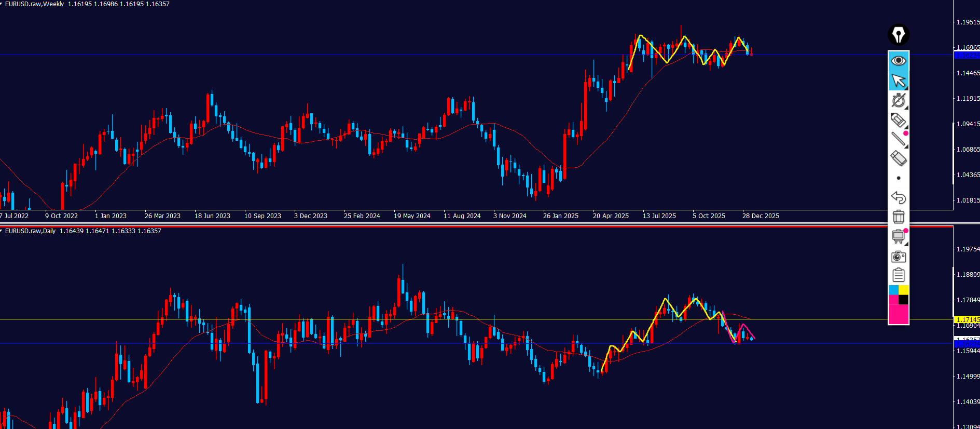Pick the black color swatch
The height and width of the screenshot is (429, 980).
tap(903, 300)
